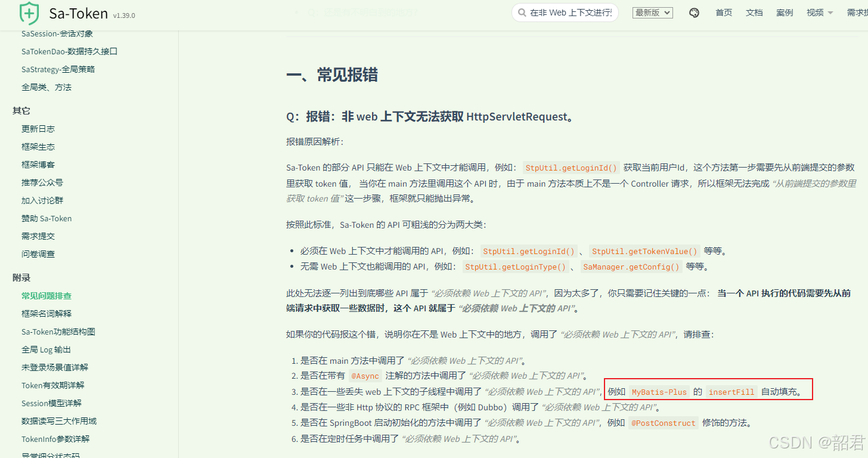Open 未登录场景值详解 in the sidebar

(55, 367)
